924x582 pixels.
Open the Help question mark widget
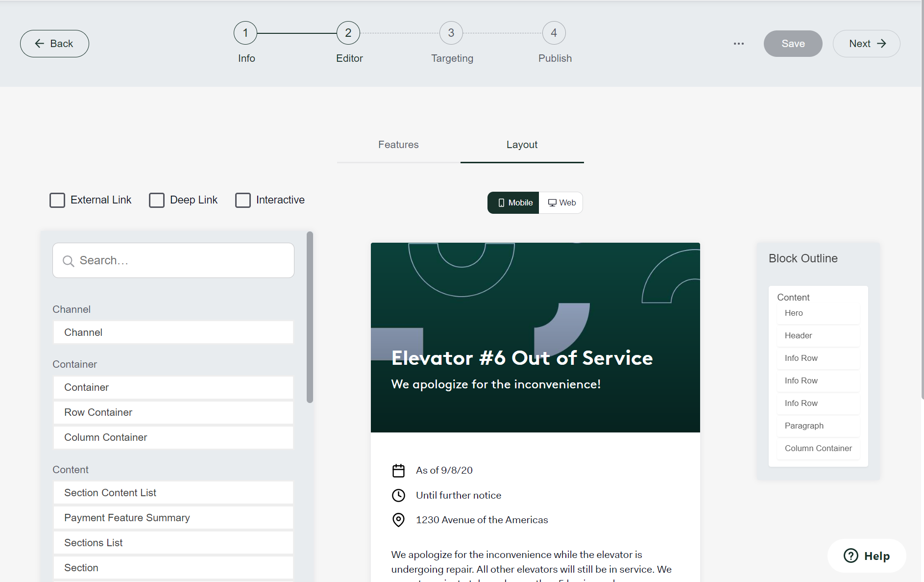pos(866,556)
